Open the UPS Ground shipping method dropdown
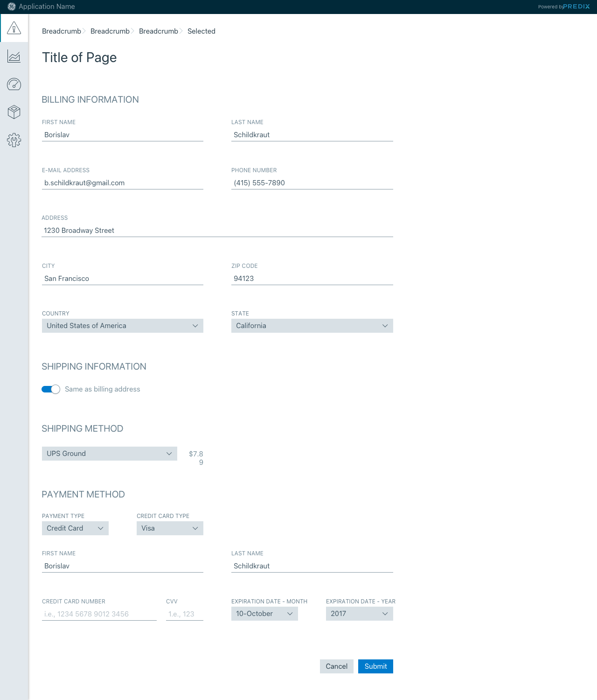 [110, 454]
